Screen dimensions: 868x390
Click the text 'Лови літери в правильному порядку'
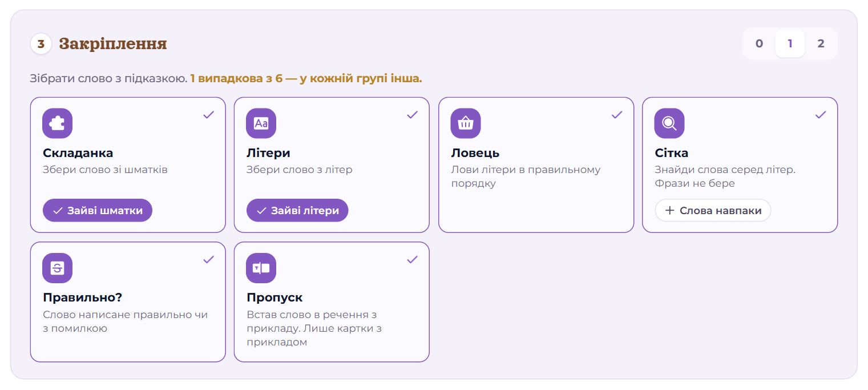(526, 176)
